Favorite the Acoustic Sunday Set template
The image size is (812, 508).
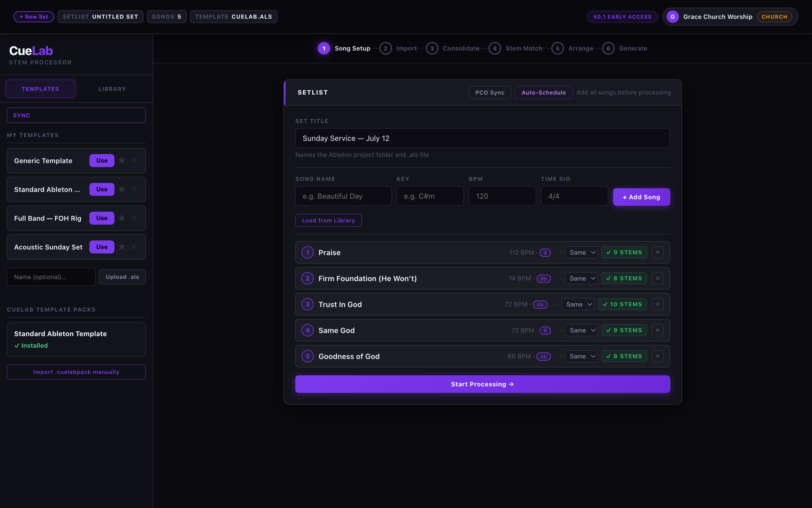(122, 247)
